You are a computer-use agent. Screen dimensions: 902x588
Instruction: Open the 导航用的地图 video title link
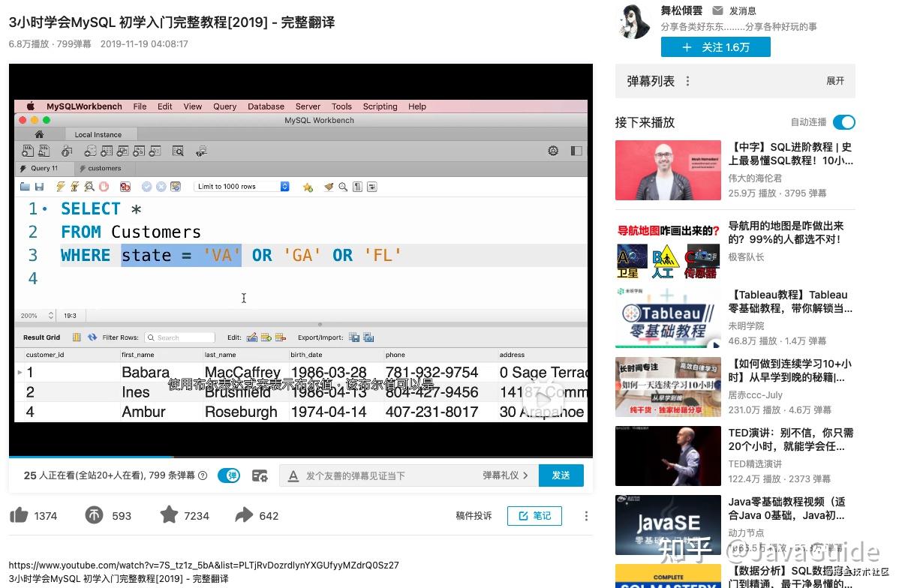coord(786,232)
